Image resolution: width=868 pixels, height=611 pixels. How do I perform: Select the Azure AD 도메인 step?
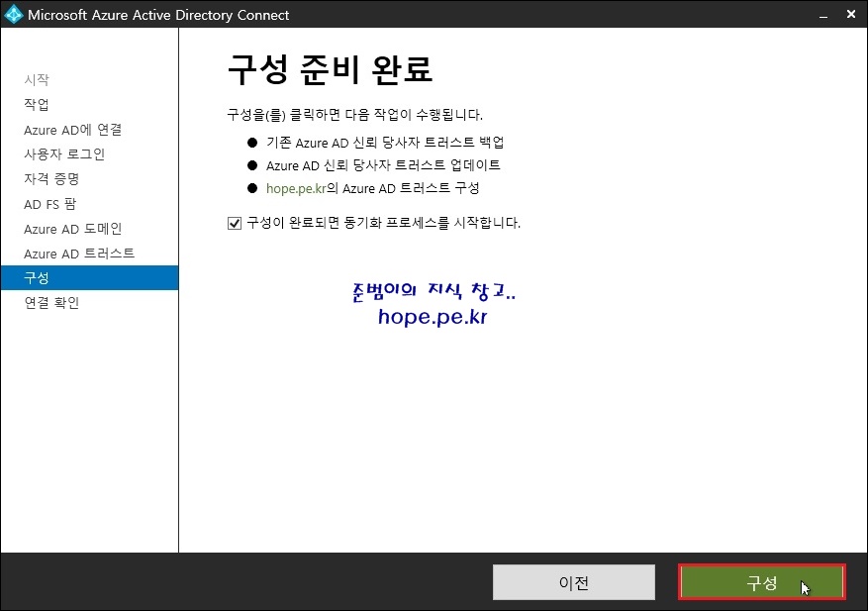pos(72,229)
